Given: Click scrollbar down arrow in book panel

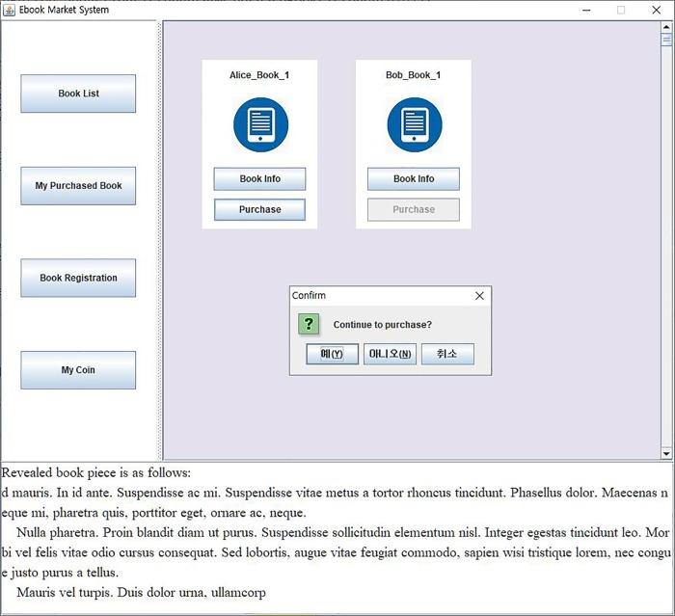Looking at the screenshot, I should point(665,453).
